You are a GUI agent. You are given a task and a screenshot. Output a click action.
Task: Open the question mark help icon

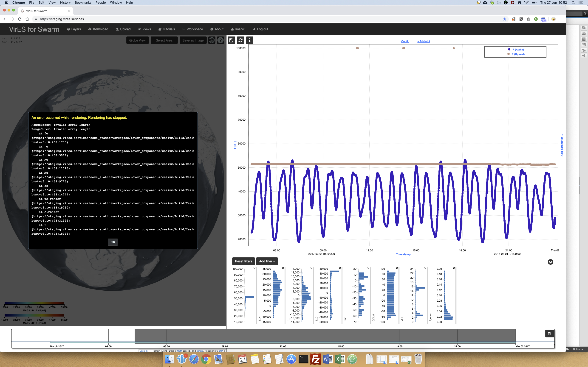coord(220,40)
